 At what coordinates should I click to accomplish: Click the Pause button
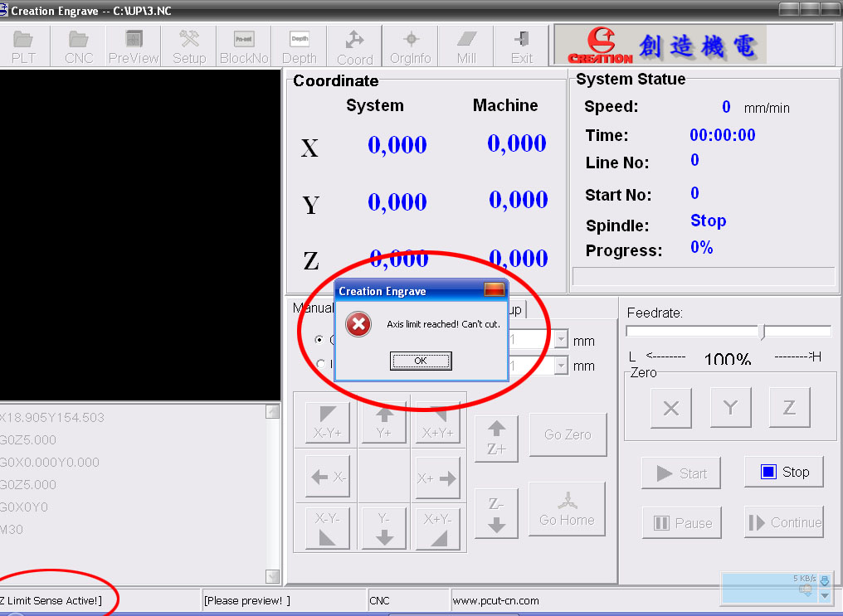pyautogui.click(x=682, y=522)
